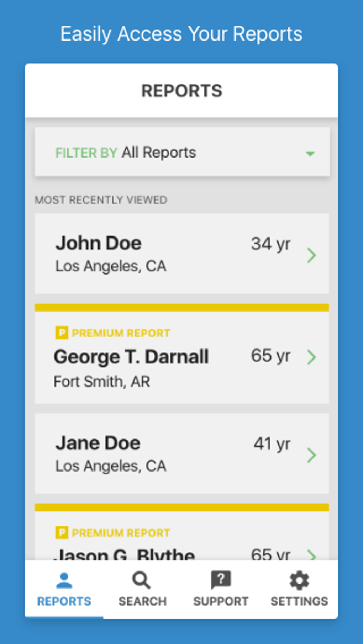363x644 pixels.
Task: Open Jason G. Blythe report chevron
Action: [x=311, y=555]
